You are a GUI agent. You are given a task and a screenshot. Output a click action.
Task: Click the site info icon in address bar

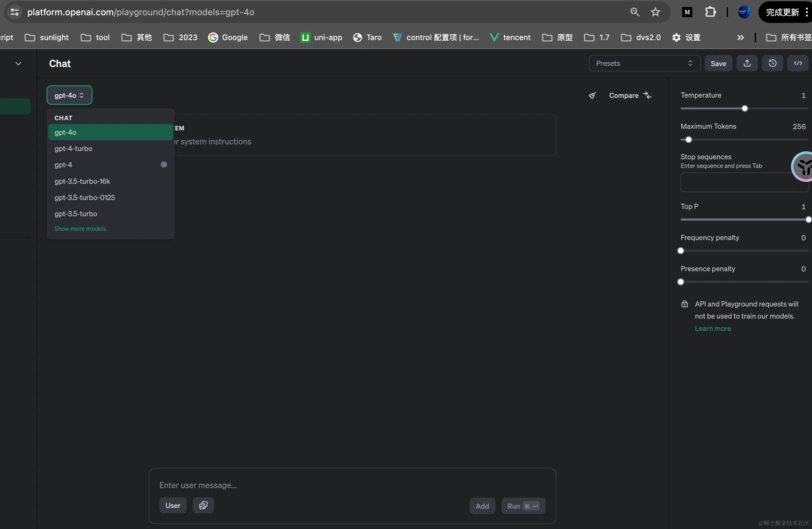click(x=15, y=12)
